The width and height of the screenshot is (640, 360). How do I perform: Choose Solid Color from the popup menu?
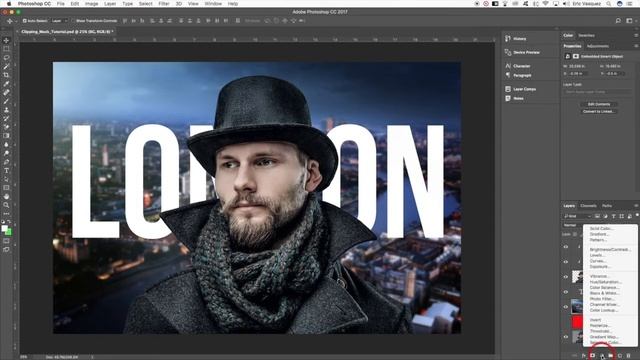pos(601,229)
